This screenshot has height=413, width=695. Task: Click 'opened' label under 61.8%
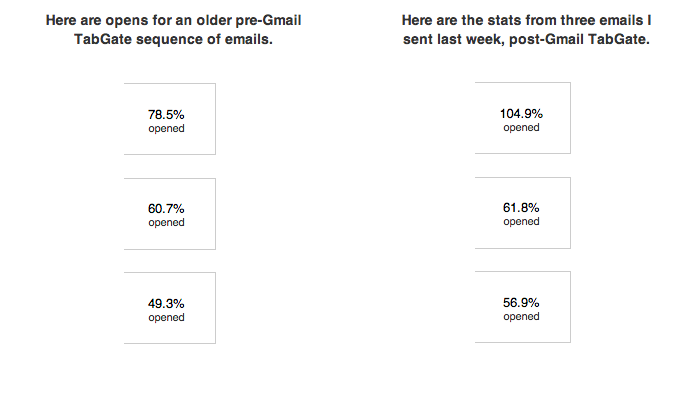[521, 222]
